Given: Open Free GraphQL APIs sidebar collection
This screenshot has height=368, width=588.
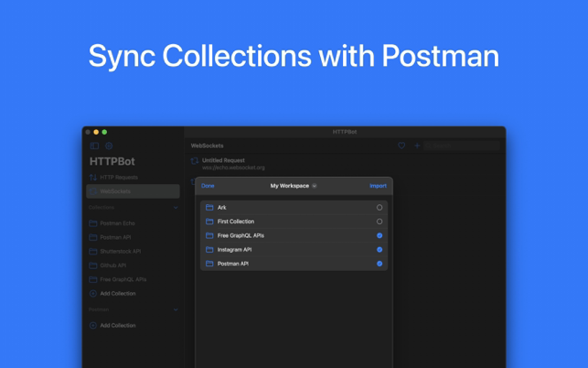Looking at the screenshot, I should 123,279.
